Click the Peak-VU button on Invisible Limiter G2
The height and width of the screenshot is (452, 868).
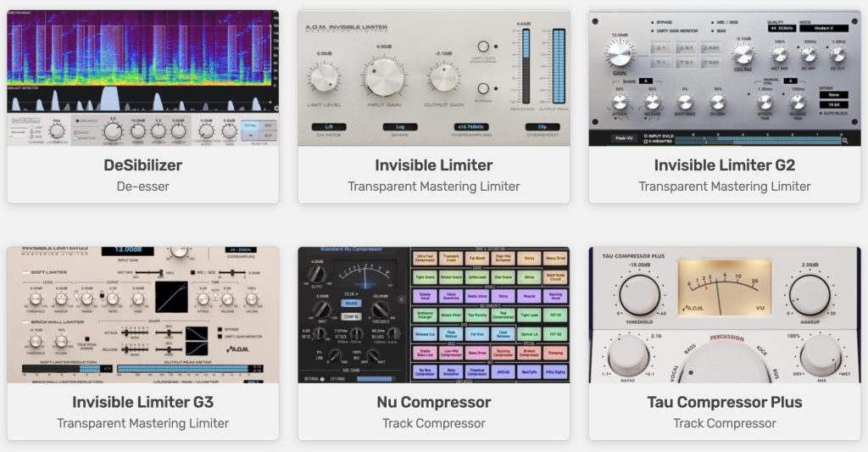pyautogui.click(x=623, y=137)
